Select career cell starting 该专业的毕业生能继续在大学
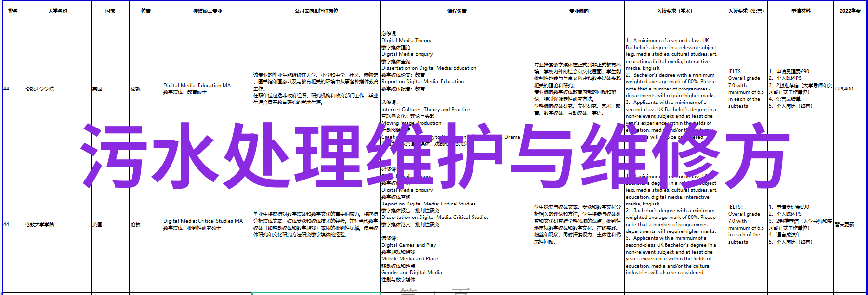Viewport: 868px width, 295px height. tap(316, 89)
